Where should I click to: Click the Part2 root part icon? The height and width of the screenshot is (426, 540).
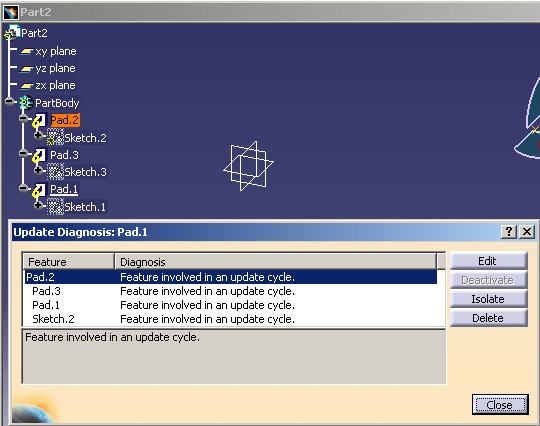coord(12,33)
